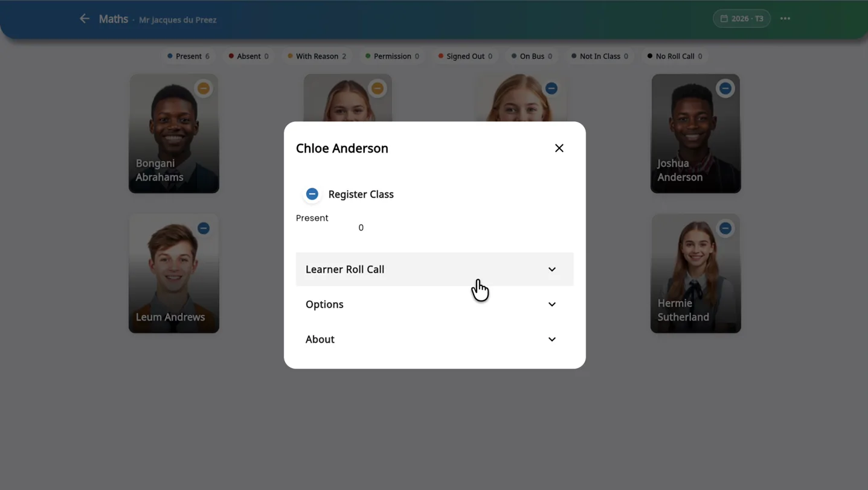
Task: Filter by Present status chip
Action: [188, 56]
